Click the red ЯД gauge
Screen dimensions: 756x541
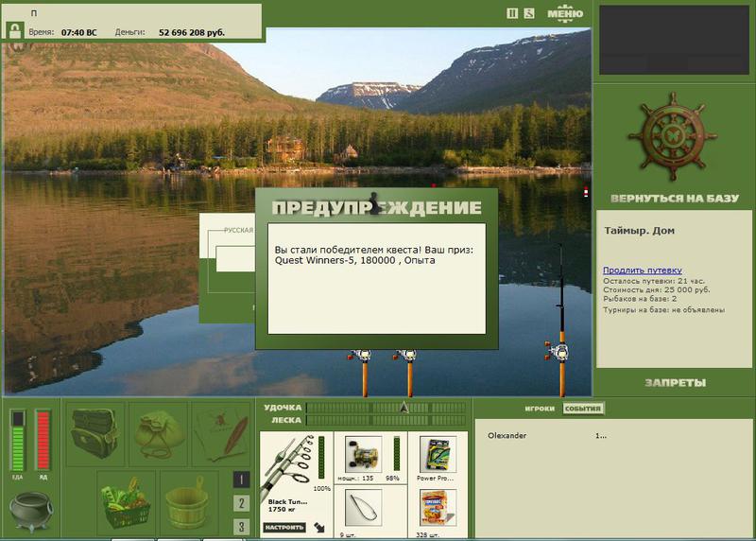click(x=43, y=441)
